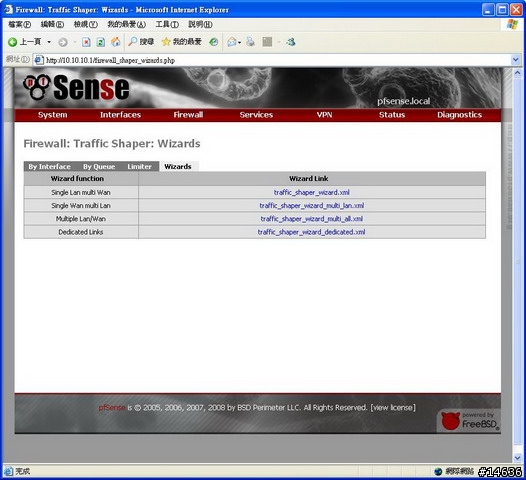
Task: Click the Wizard Link column header
Action: (312, 179)
